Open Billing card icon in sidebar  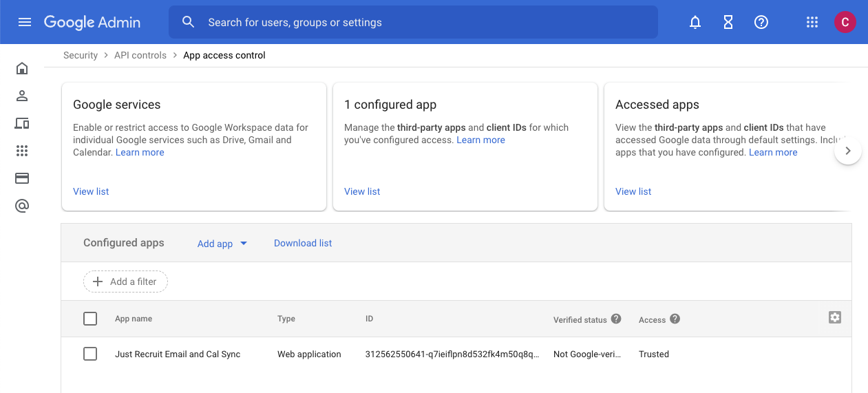(x=22, y=178)
